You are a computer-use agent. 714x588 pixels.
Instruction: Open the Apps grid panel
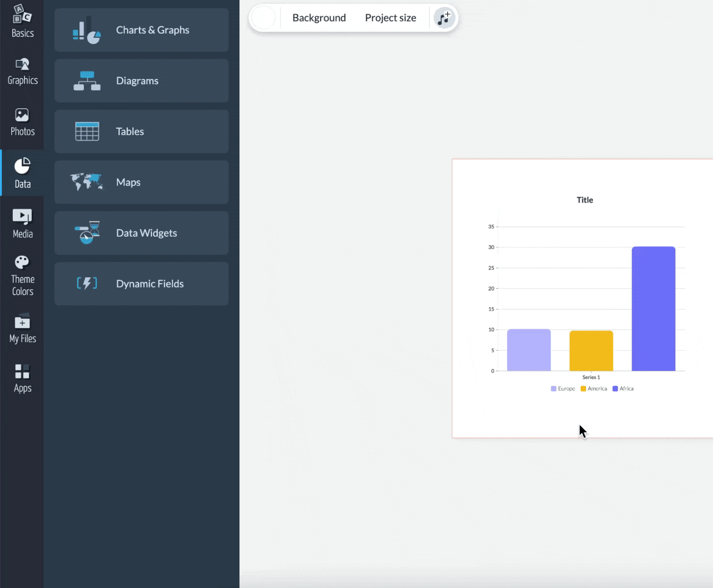pos(22,378)
